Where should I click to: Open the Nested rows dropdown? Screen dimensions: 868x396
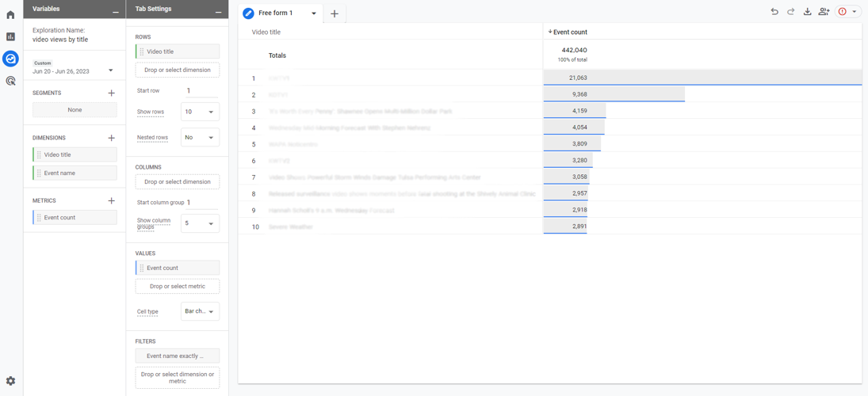click(201, 137)
